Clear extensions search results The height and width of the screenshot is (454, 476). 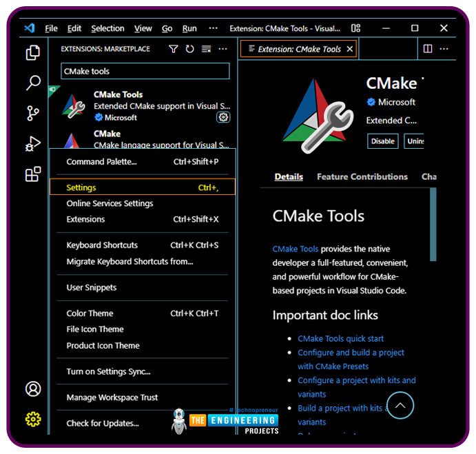tap(207, 49)
